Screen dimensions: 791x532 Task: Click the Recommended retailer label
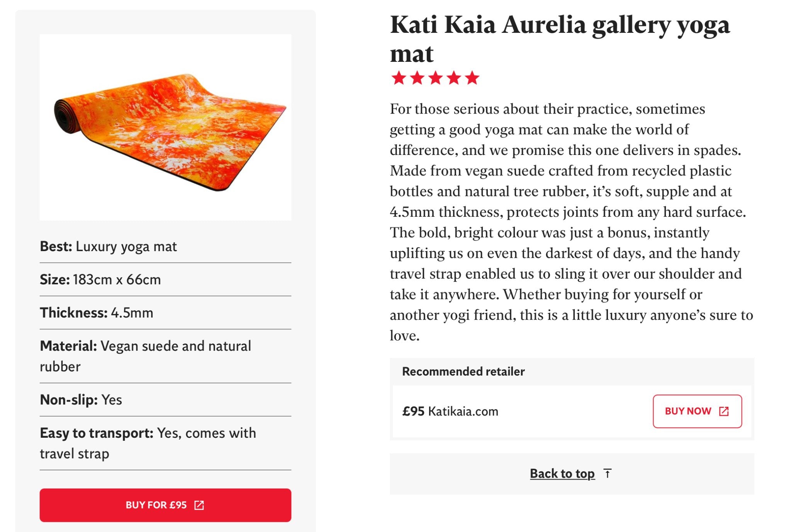(x=463, y=371)
